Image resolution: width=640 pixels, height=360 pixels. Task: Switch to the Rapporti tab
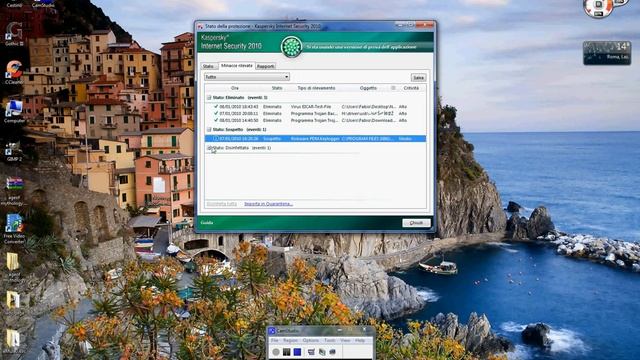click(266, 66)
